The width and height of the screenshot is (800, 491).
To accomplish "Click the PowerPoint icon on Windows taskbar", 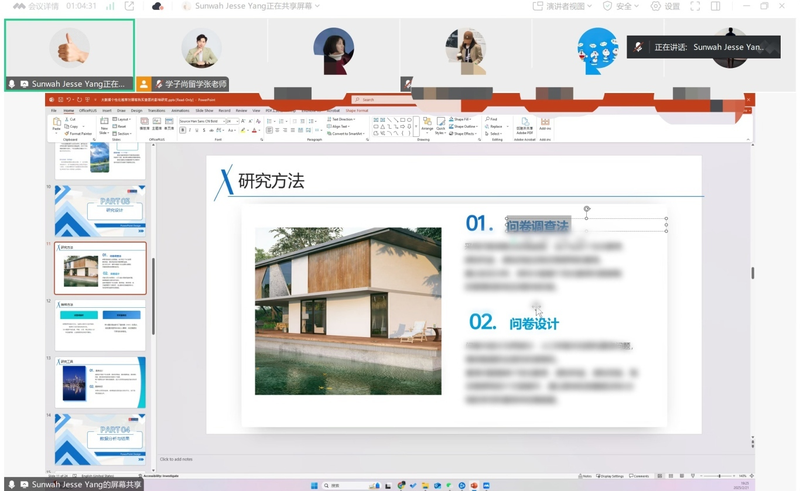I will click(x=474, y=485).
